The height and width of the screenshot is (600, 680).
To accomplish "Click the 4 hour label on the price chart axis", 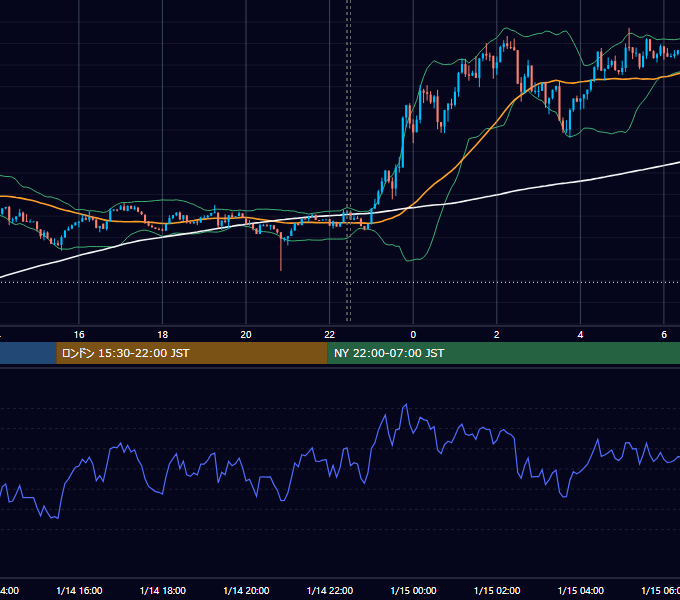I will tap(580, 335).
